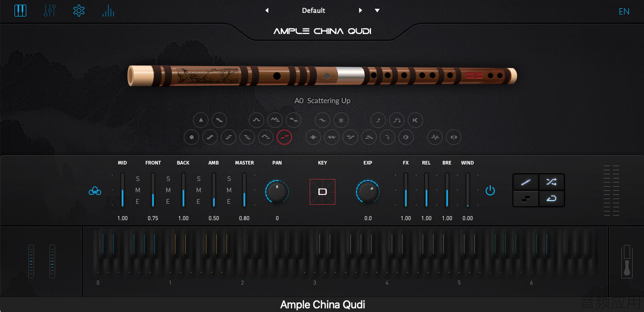Click the Default preset name
The width and height of the screenshot is (644, 312).
click(x=314, y=10)
